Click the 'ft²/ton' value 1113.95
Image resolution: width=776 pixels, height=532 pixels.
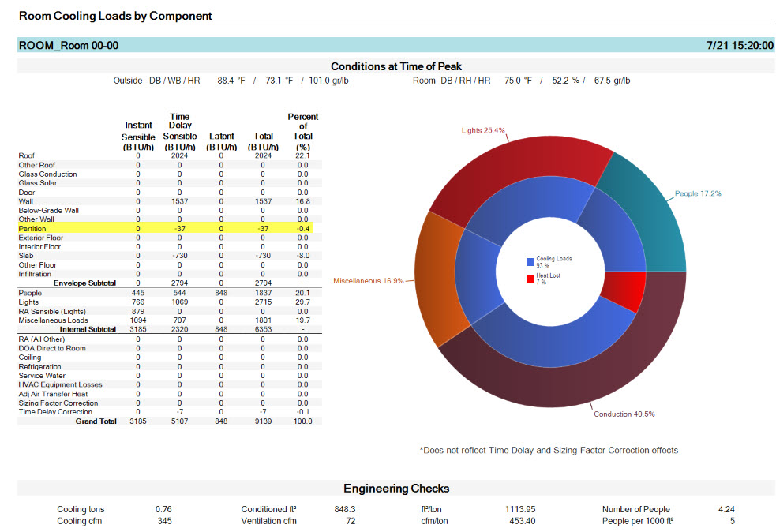521,509
